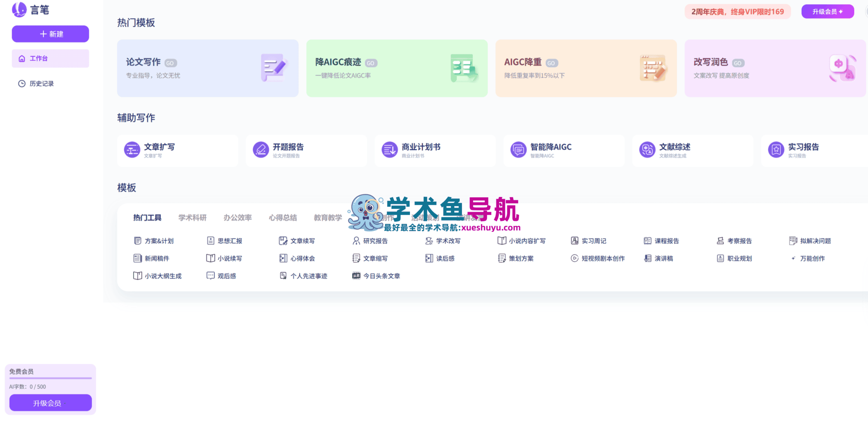Click the 历史记录 clock icon
Screen dimensions: 868x426
coord(22,83)
